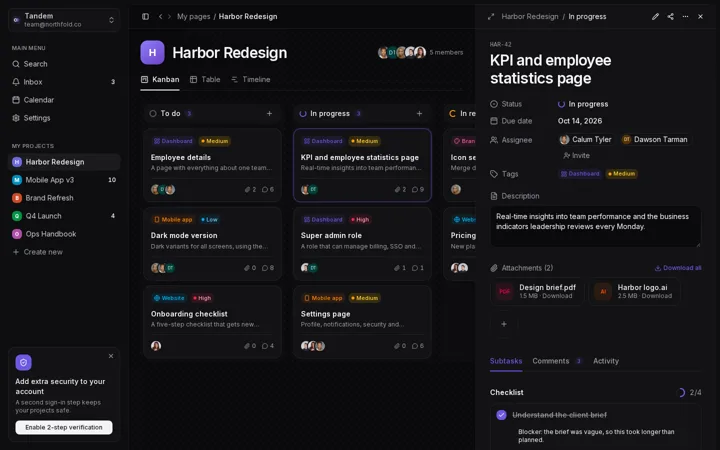The height and width of the screenshot is (450, 720).
Task: Select the Mobile App v3 project
Action: 64,180
